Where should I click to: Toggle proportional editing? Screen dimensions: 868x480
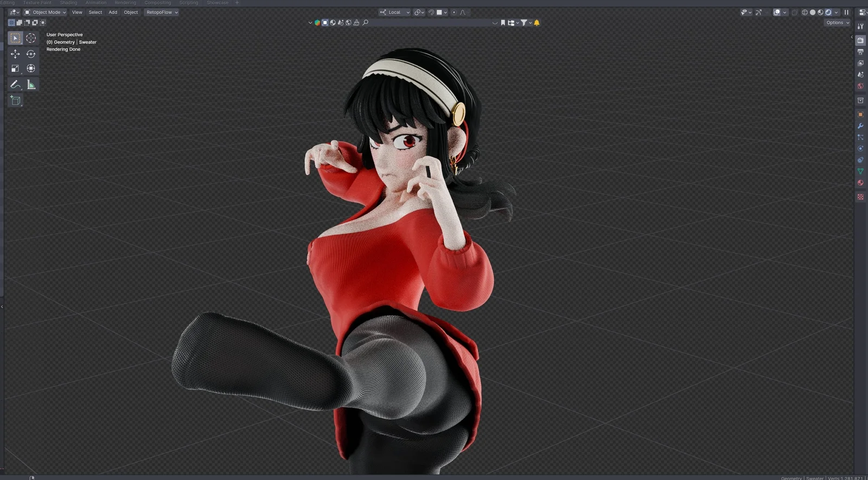tap(454, 12)
